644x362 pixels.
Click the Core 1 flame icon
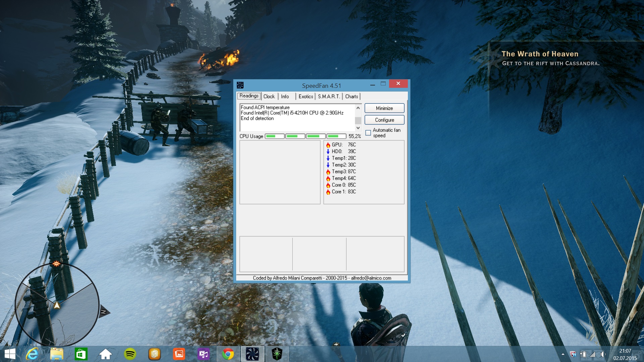[x=328, y=192]
